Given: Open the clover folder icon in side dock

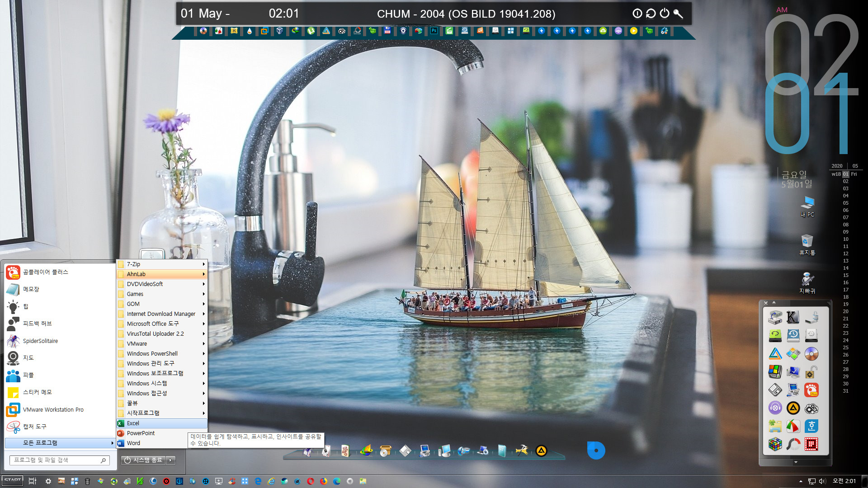Looking at the screenshot, I should tap(775, 426).
